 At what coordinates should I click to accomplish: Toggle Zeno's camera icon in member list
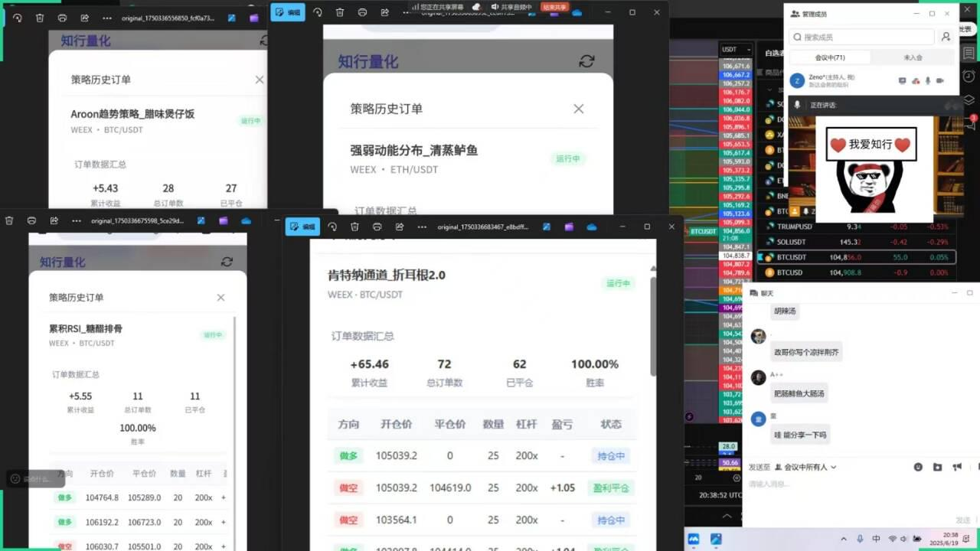click(x=940, y=80)
